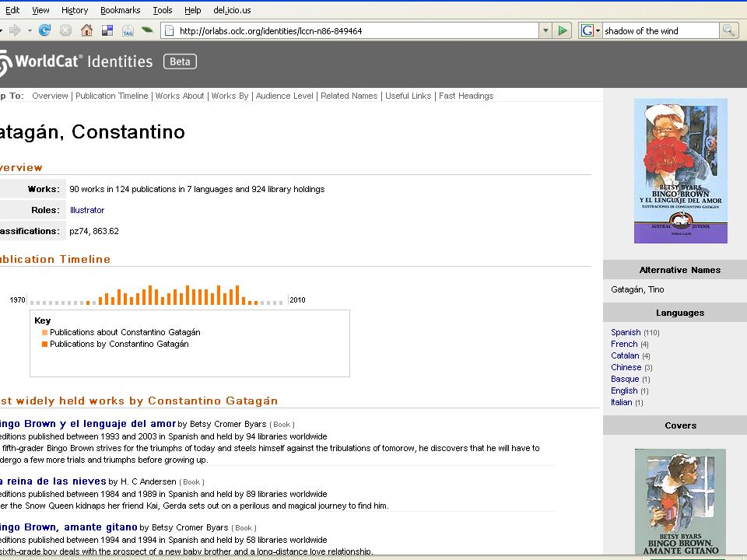The image size is (747, 560).
Task: Click the green Go arrow button
Action: point(562,30)
